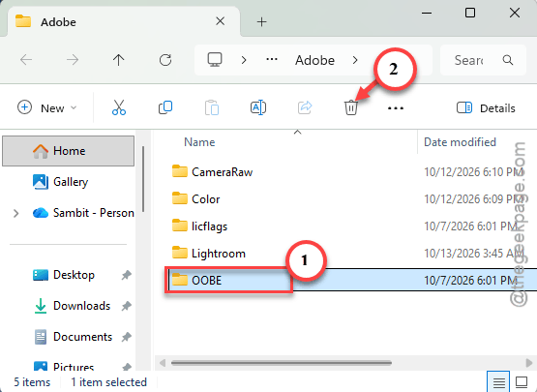
Task: Unpin Documents using its pin icon
Action: pyautogui.click(x=127, y=337)
